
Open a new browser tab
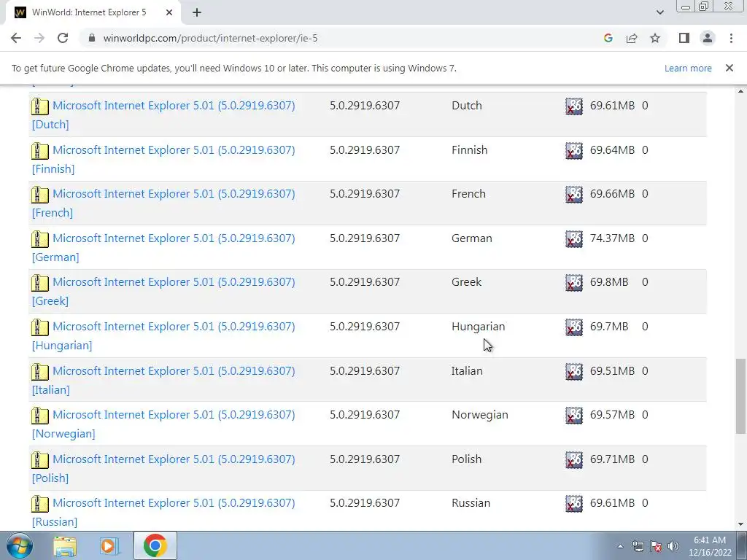pyautogui.click(x=197, y=12)
